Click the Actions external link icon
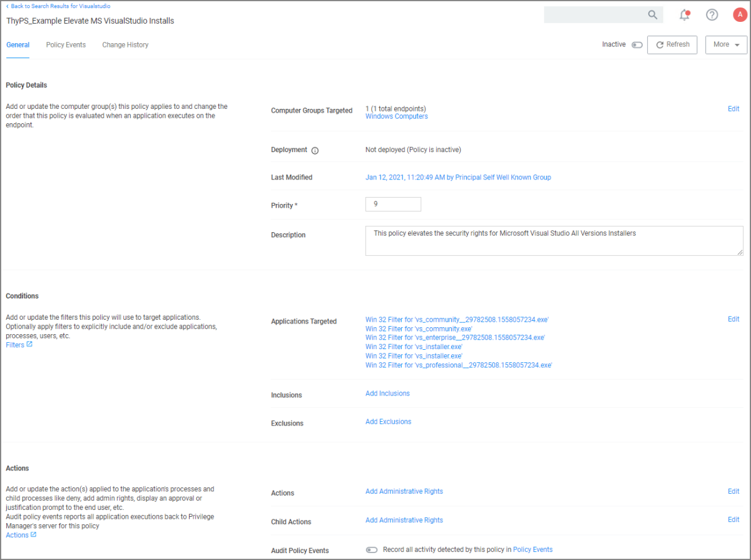Screen dimensions: 751x560 click(x=33, y=534)
